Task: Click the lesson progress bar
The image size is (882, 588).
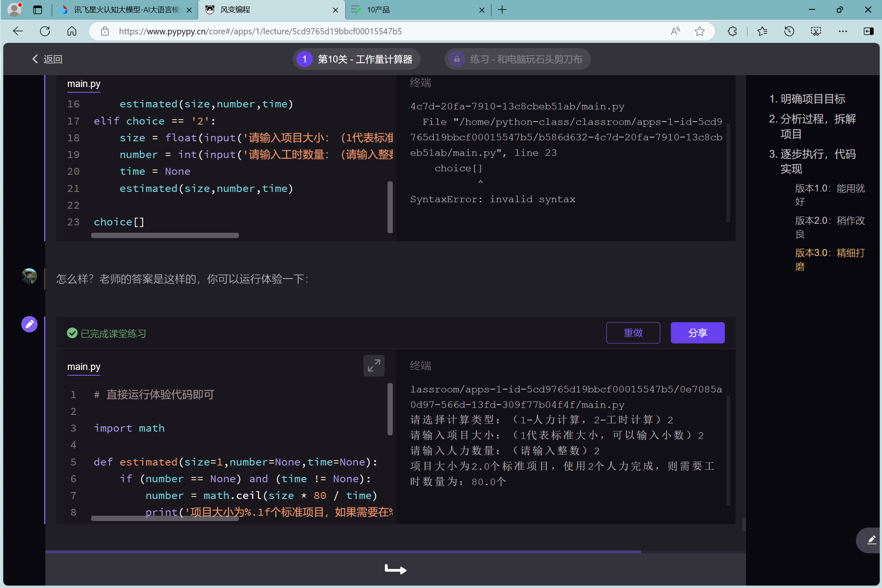Action: click(343, 552)
